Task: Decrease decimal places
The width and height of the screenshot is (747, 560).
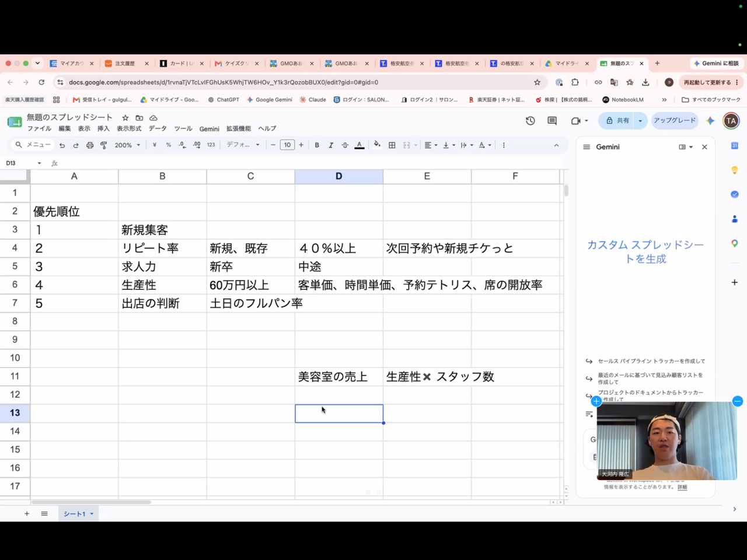Action: click(183, 145)
